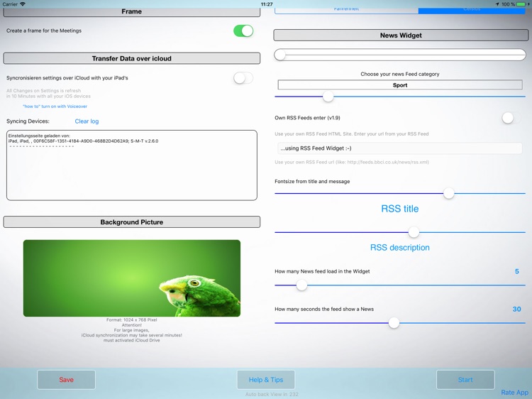Click the Save button

point(66,380)
